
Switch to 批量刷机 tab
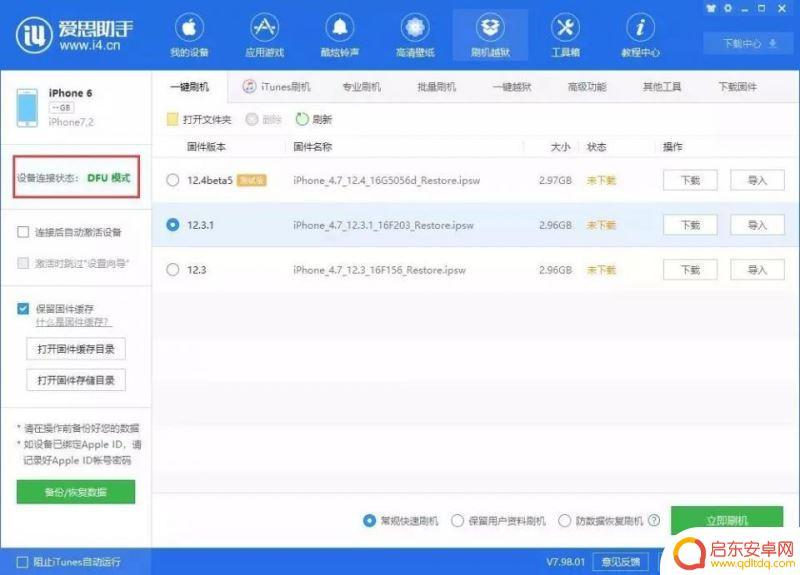(436, 87)
